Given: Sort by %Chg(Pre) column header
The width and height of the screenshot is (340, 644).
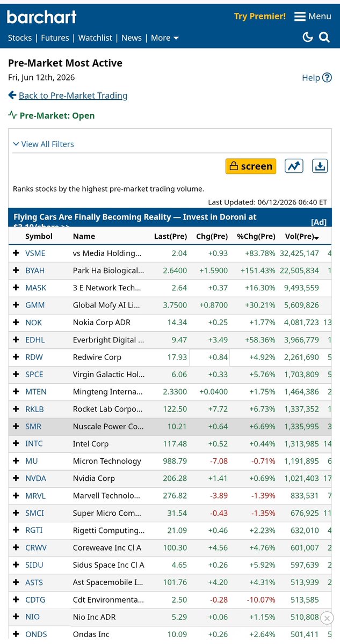Looking at the screenshot, I should tap(256, 236).
